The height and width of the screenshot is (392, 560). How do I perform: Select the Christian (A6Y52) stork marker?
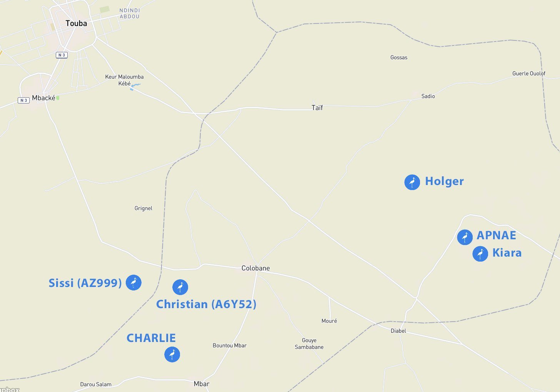coord(180,287)
